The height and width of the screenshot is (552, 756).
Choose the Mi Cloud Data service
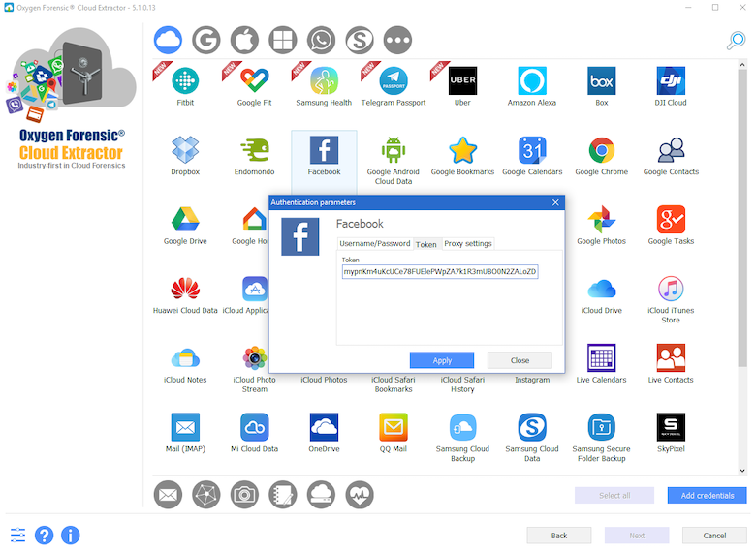[x=255, y=427]
